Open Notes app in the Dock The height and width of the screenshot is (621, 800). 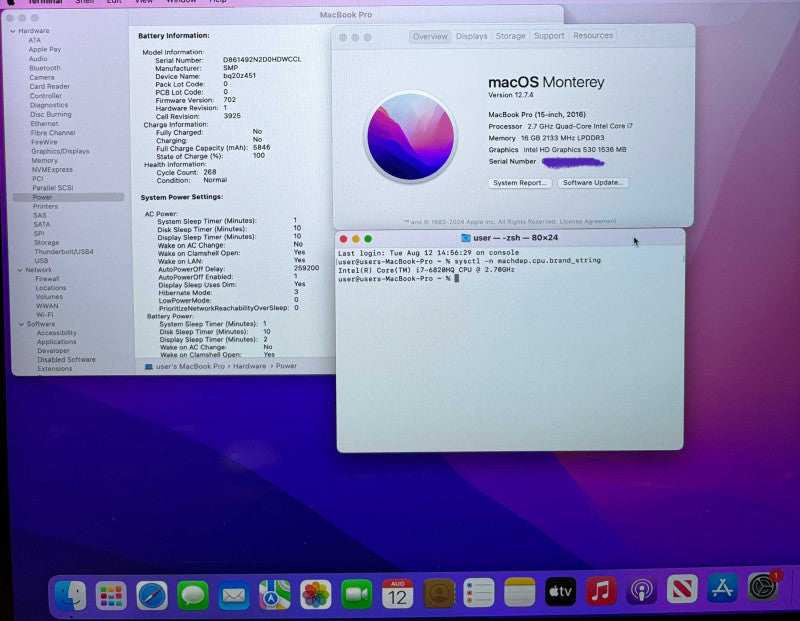coord(519,592)
